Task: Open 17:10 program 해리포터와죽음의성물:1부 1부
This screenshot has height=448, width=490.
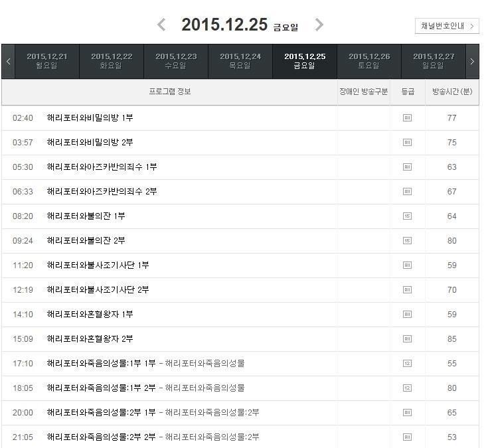Action: tap(101, 363)
